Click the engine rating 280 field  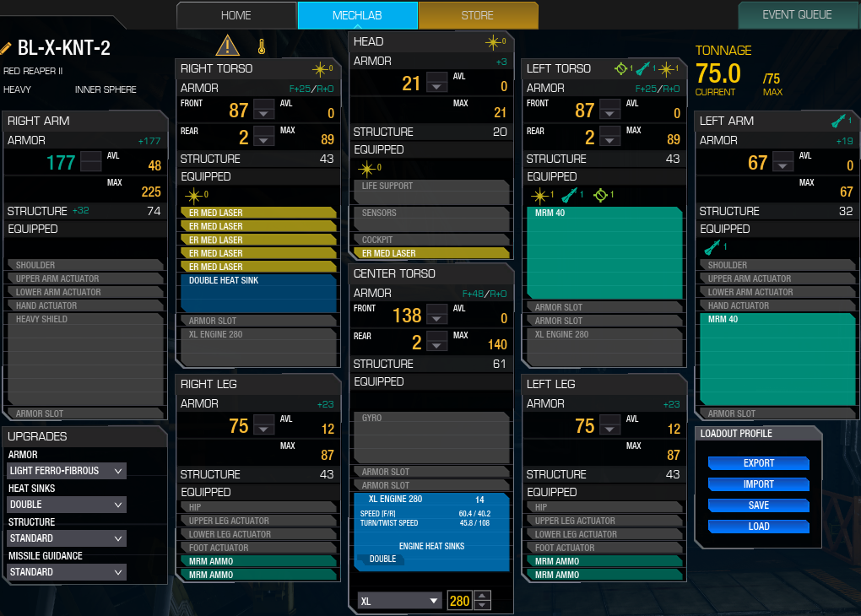pyautogui.click(x=459, y=601)
